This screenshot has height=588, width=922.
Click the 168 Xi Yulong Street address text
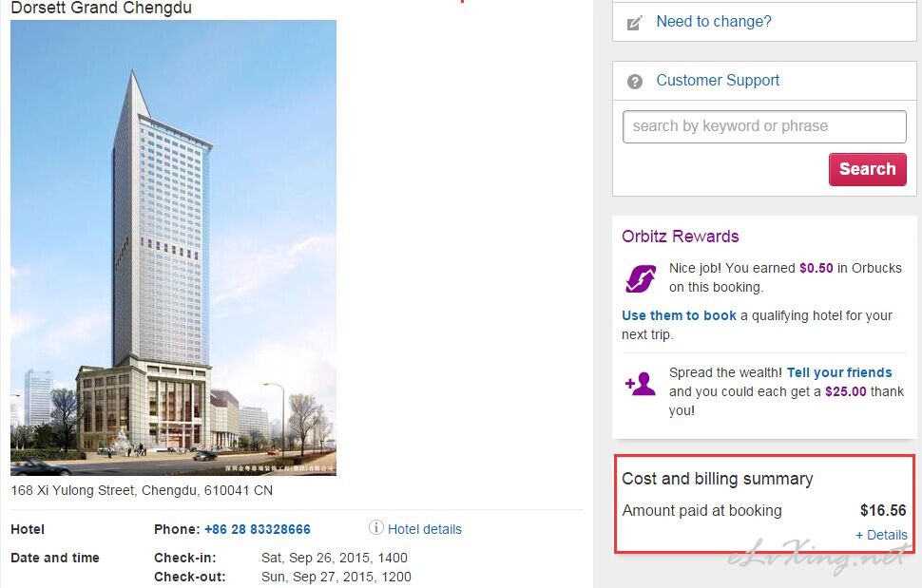click(142, 490)
